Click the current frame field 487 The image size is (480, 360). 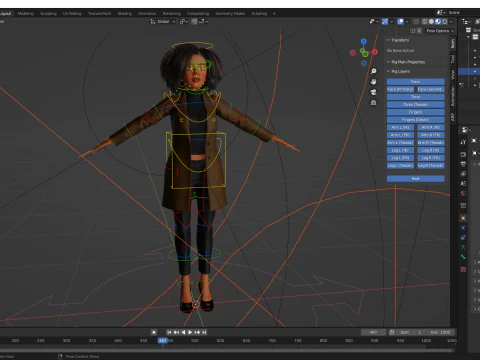click(373, 332)
